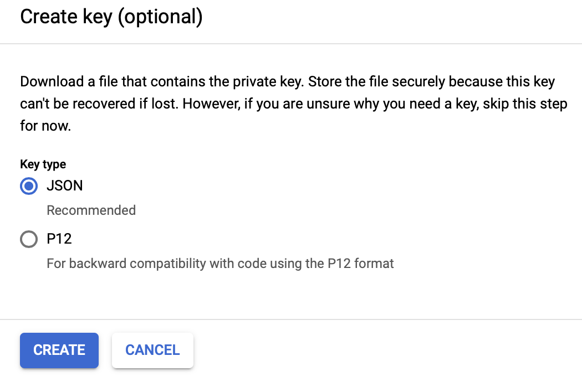Click the Key type field label
The width and height of the screenshot is (582, 392).
pyautogui.click(x=43, y=164)
